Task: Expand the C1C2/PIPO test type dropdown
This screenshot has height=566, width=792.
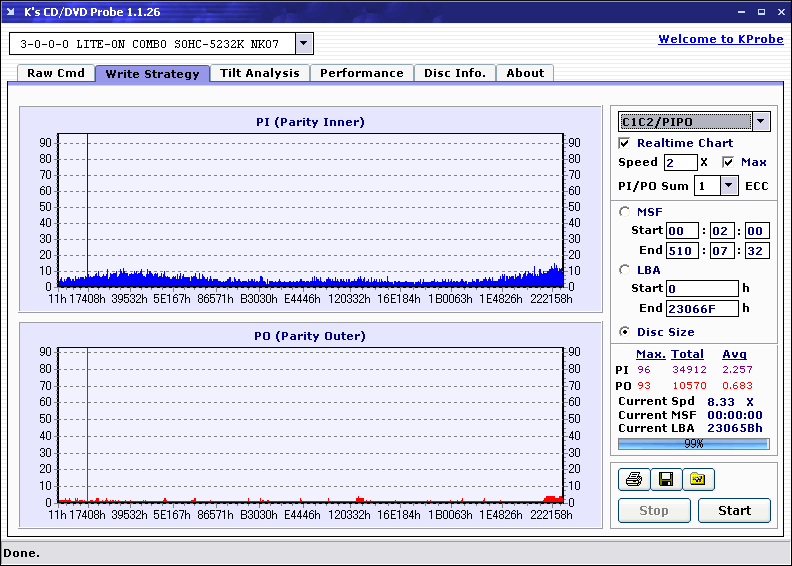Action: pyautogui.click(x=761, y=122)
